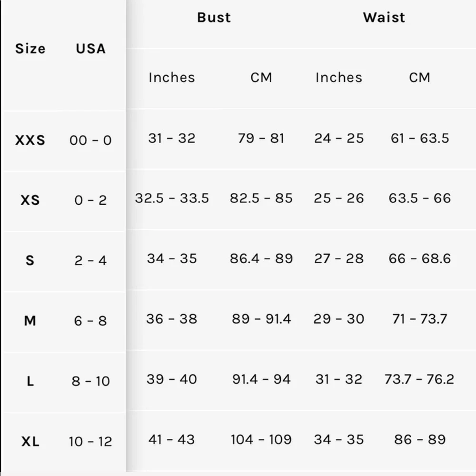Click the XS size row label

pyautogui.click(x=30, y=200)
